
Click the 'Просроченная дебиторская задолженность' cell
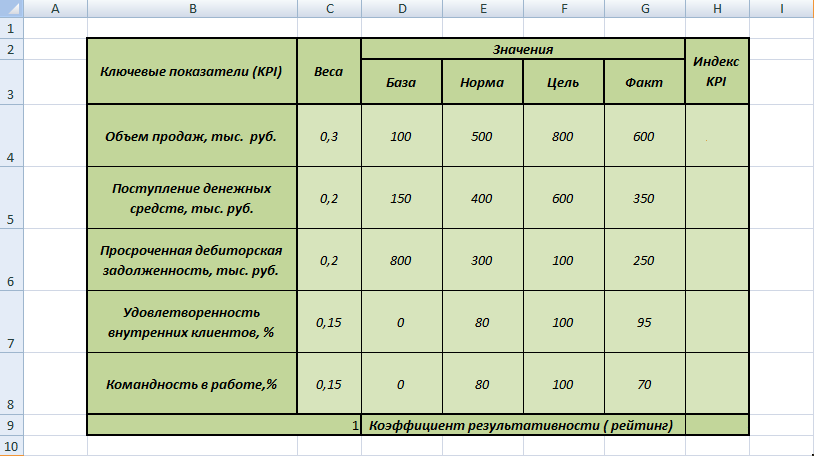click(192, 259)
